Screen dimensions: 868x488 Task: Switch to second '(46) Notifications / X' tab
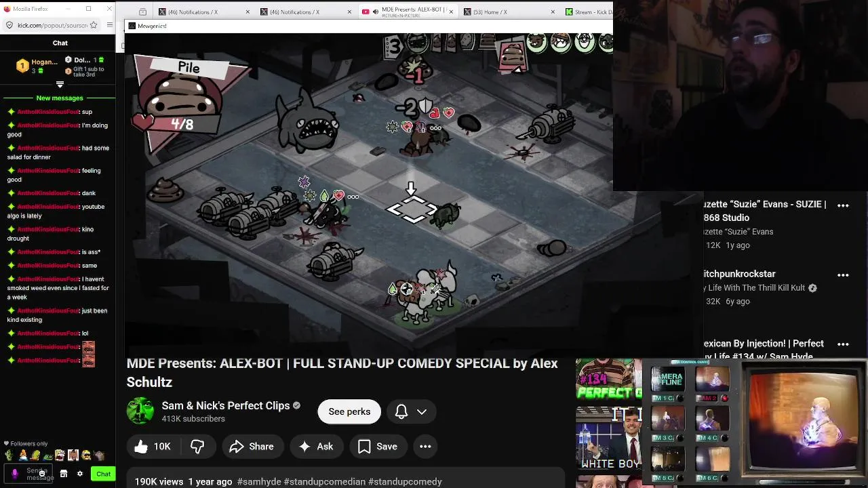pyautogui.click(x=304, y=12)
